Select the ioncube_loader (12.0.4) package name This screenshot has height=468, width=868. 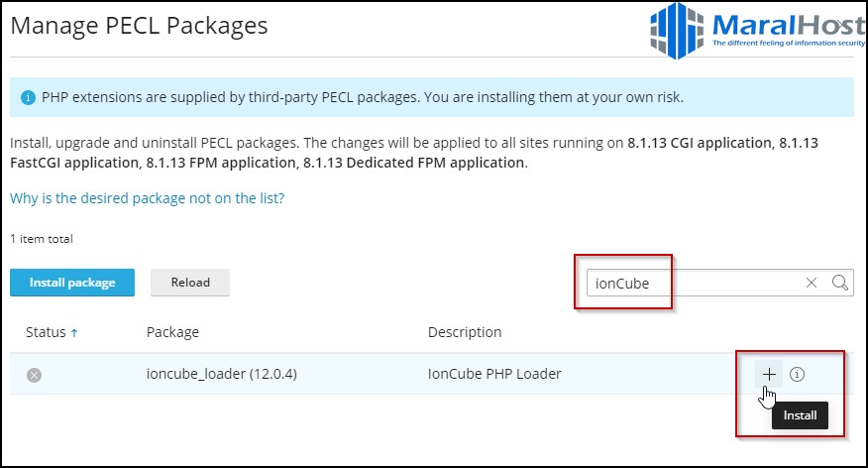coord(222,374)
